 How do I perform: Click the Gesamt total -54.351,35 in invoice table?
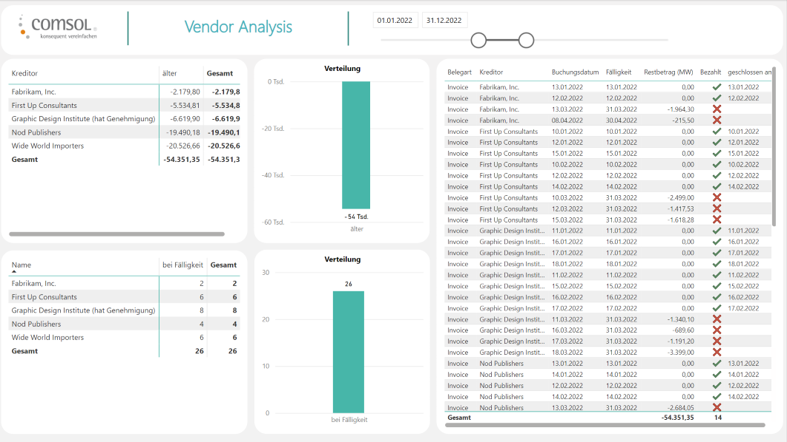coord(678,417)
